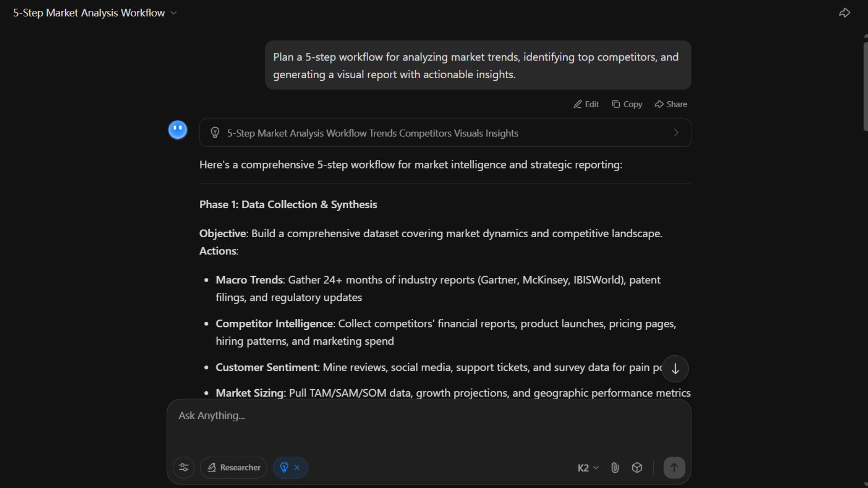Copy the user prompt message
This screenshot has width=868, height=488.
pyautogui.click(x=627, y=104)
